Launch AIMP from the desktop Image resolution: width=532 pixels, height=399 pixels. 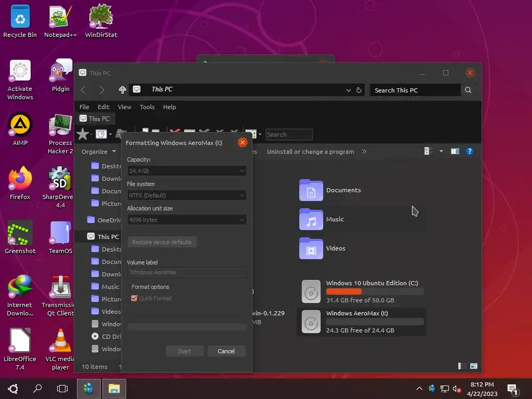pyautogui.click(x=20, y=129)
